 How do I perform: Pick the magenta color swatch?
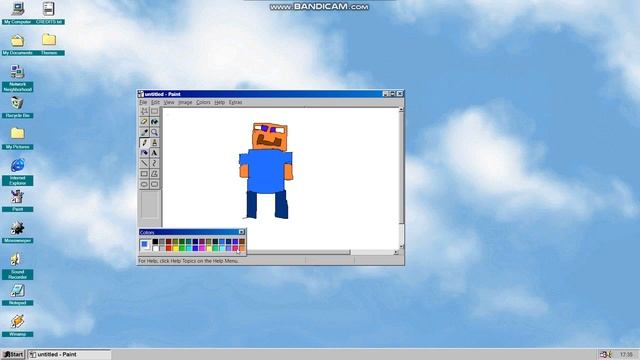(x=202, y=249)
